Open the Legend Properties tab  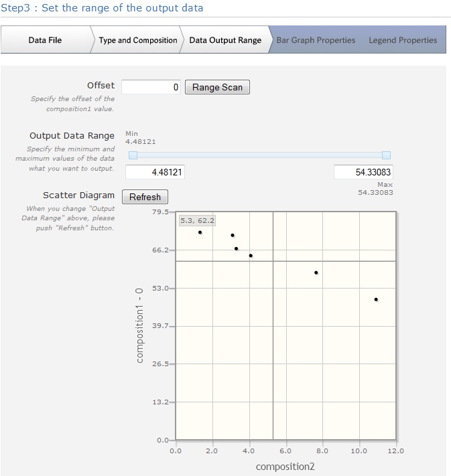coord(403,40)
